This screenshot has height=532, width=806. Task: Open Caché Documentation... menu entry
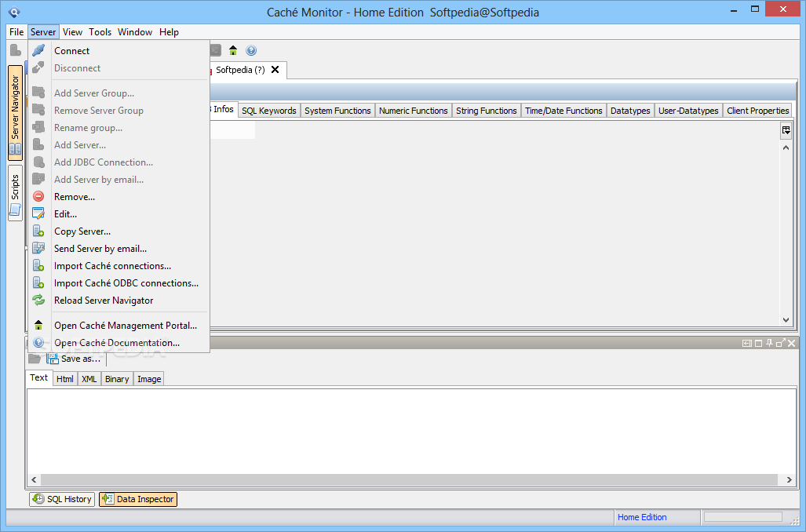click(x=119, y=343)
